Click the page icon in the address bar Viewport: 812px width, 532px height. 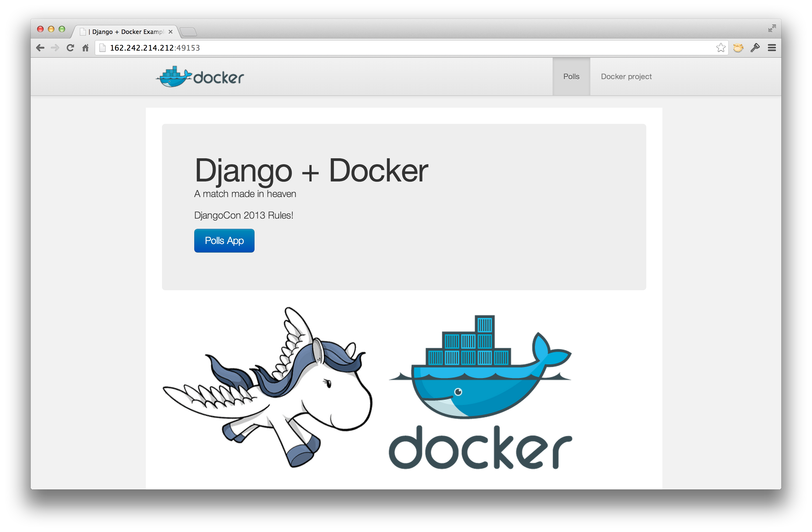pos(102,48)
